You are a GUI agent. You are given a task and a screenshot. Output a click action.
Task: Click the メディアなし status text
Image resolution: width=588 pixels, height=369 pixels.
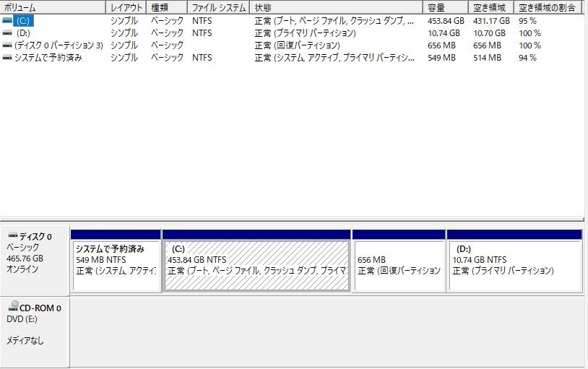point(25,341)
